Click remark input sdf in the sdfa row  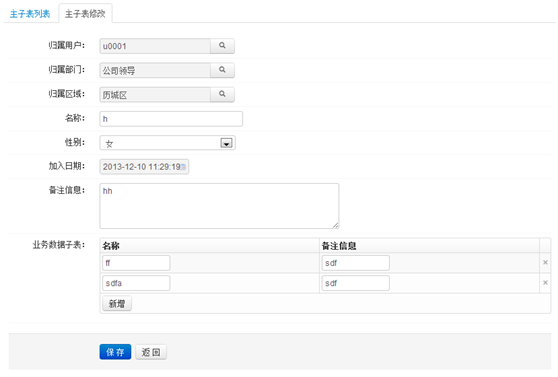pyautogui.click(x=356, y=283)
